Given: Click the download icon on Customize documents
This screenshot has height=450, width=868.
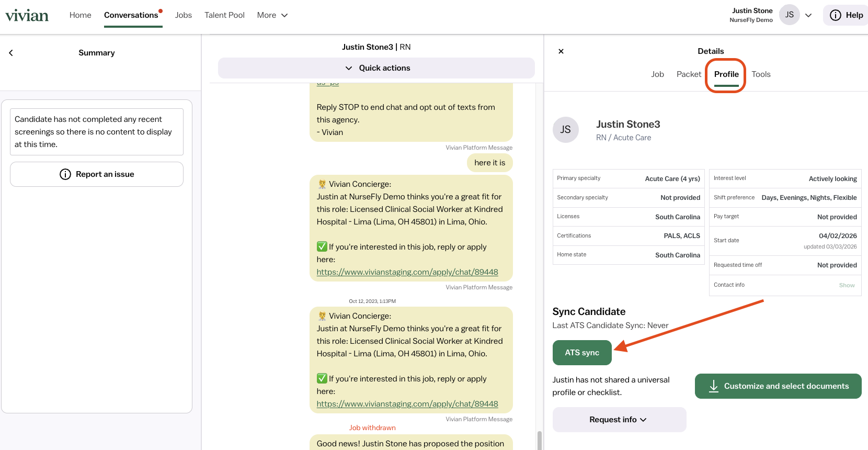Looking at the screenshot, I should pos(713,386).
